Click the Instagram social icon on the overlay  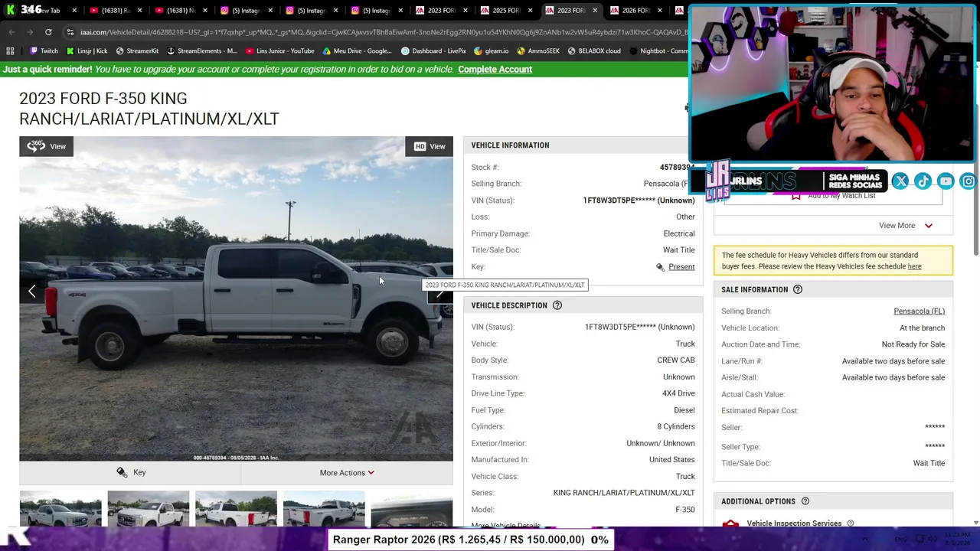pyautogui.click(x=969, y=181)
